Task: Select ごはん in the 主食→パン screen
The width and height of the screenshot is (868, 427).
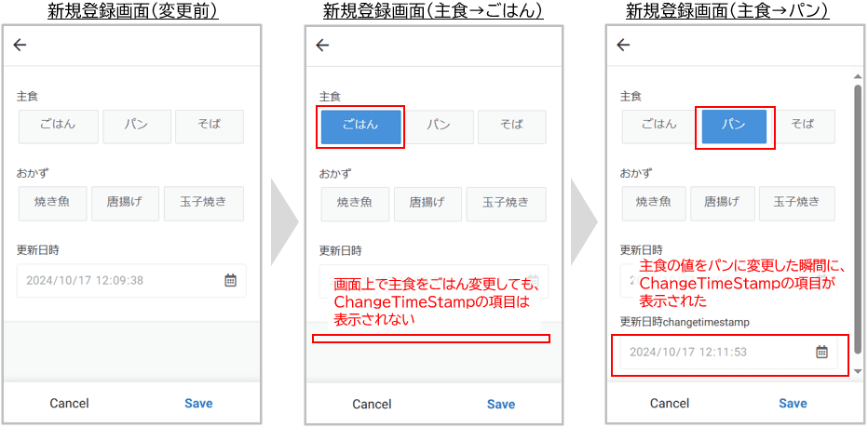Action: [660, 127]
